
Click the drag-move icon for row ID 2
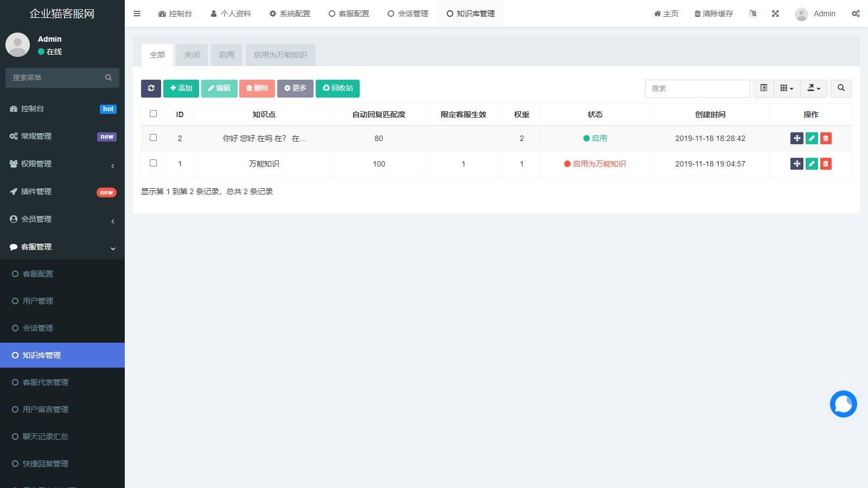point(796,138)
